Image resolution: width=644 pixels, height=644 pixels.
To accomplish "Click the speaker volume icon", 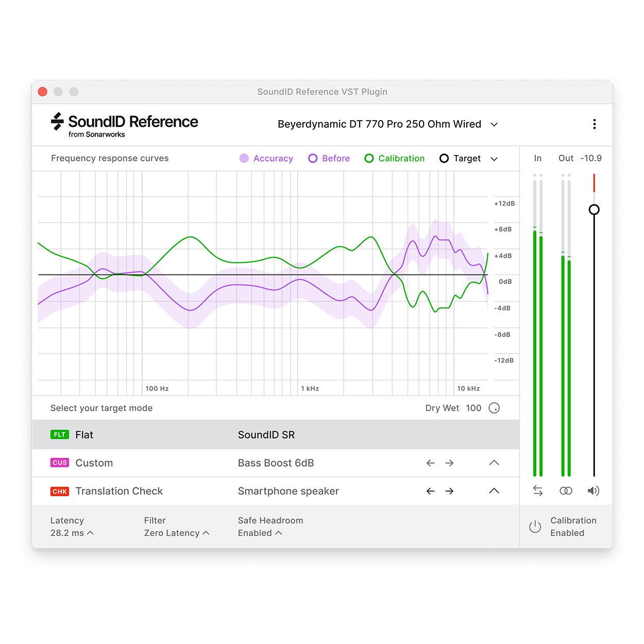I will point(594,491).
